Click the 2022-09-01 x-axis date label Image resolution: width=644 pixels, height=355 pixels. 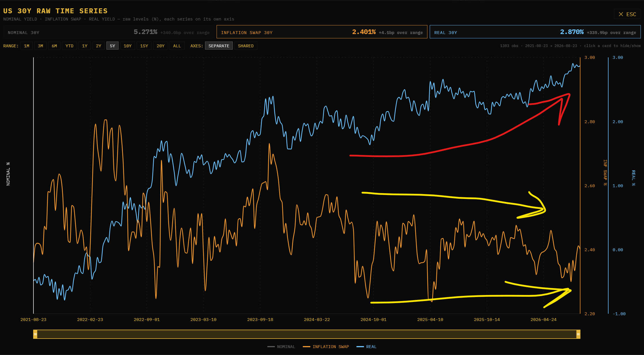point(147,320)
